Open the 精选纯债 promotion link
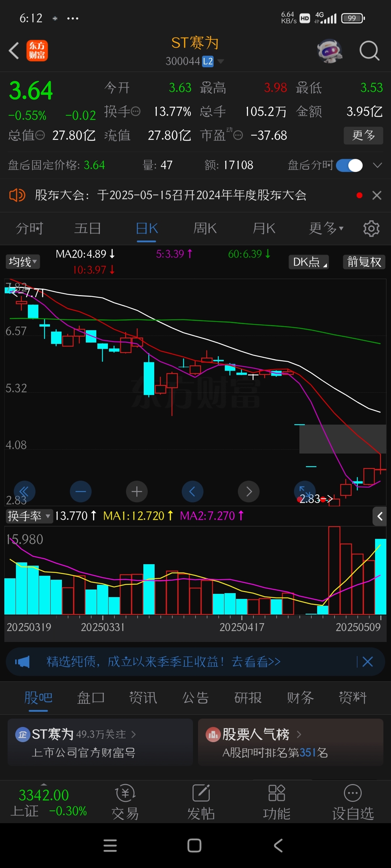This screenshot has height=868, width=391. [163, 662]
